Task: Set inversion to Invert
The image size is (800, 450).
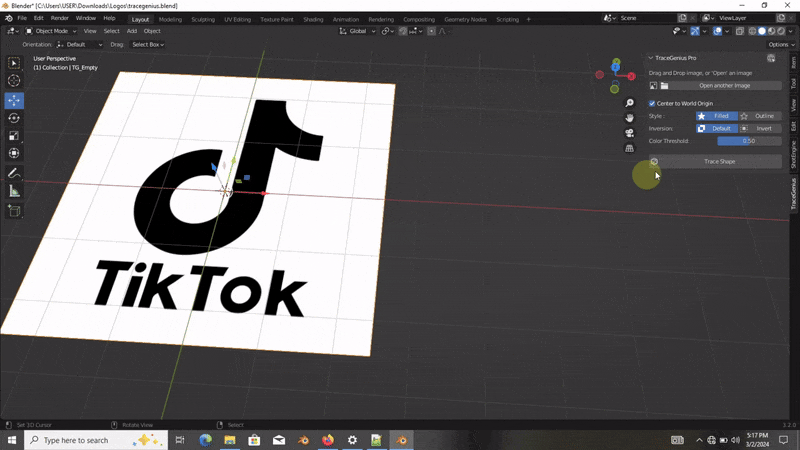Action: [760, 129]
